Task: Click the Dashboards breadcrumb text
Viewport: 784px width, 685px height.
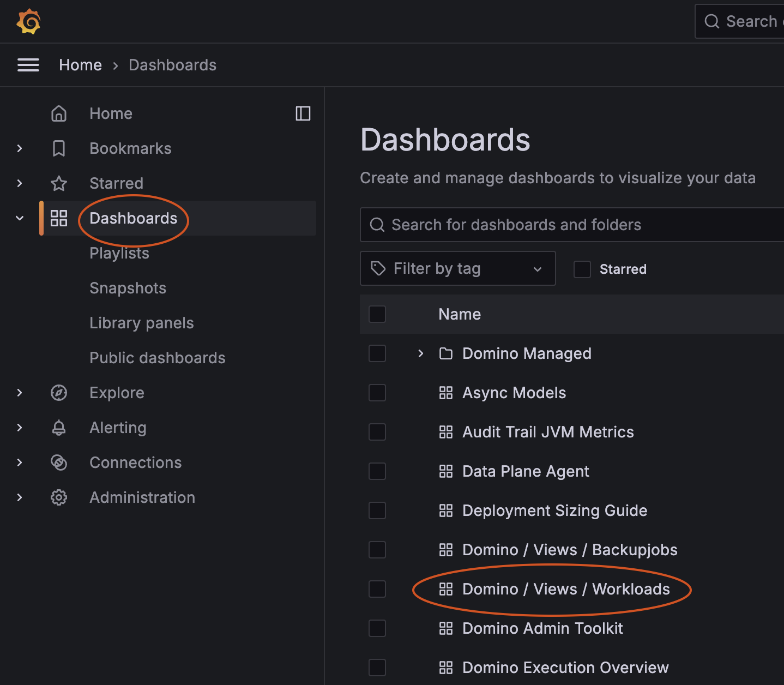Action: [x=173, y=65]
